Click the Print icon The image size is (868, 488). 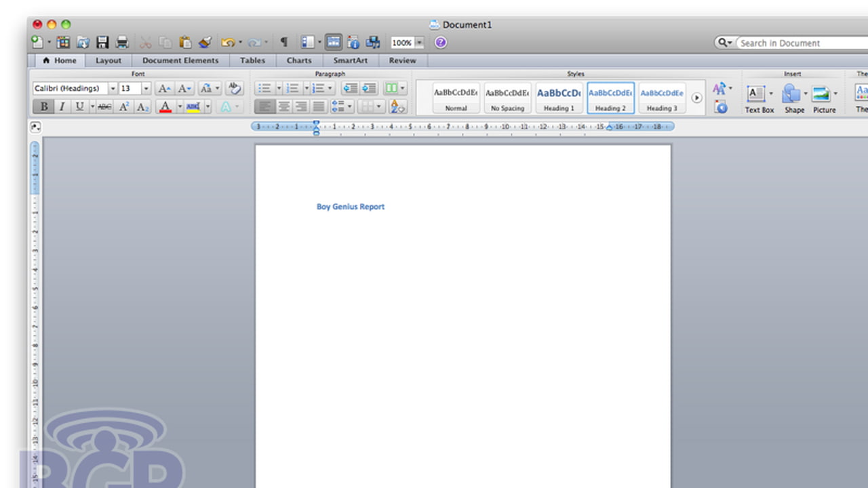[x=122, y=42]
